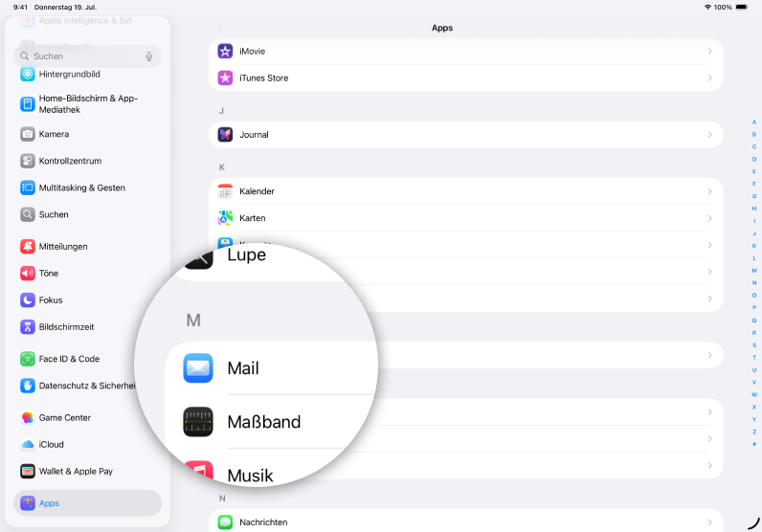Viewport: 762px width, 532px height.
Task: Jump to letter M in alphabet index
Action: click(x=754, y=271)
